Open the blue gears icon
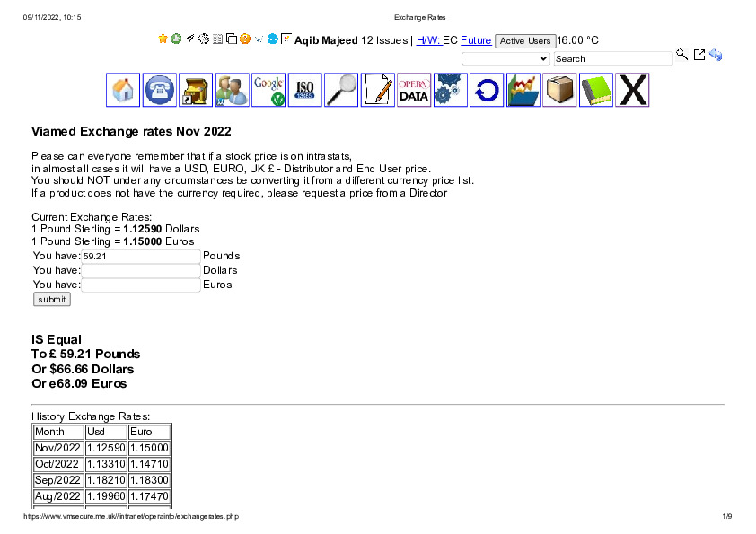 point(451,90)
